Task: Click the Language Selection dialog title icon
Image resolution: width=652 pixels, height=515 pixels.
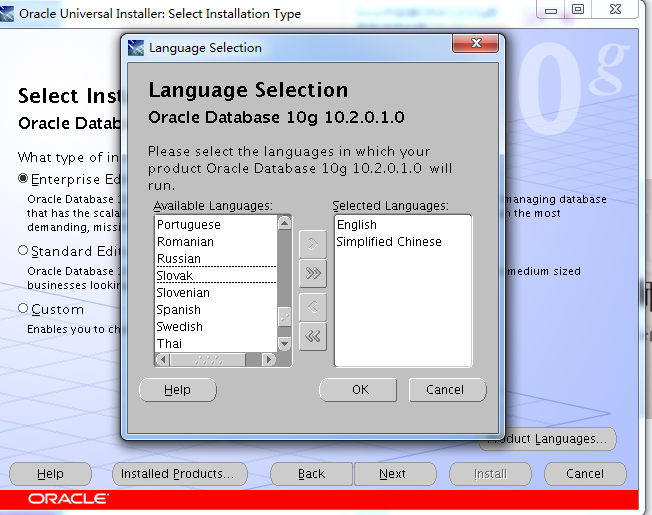Action: point(136,48)
